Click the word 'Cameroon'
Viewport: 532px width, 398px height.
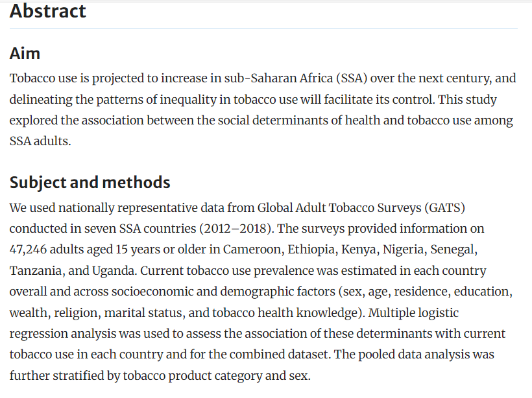tap(248, 250)
